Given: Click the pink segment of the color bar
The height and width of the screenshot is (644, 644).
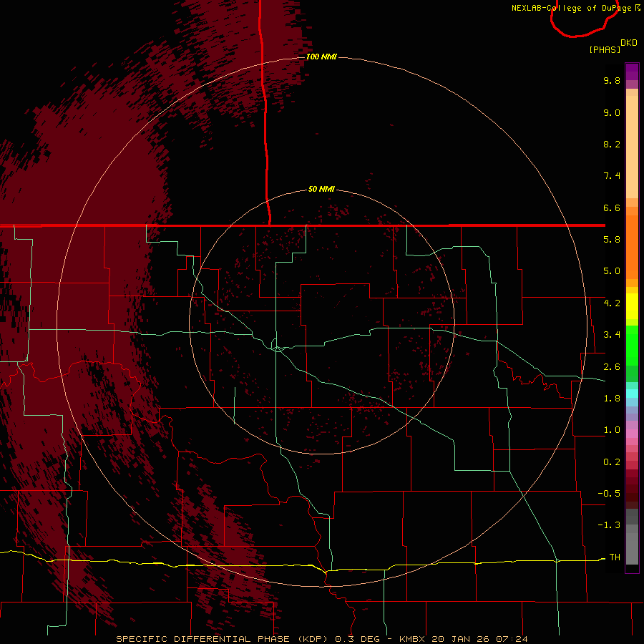Looking at the screenshot, I should click(632, 434).
